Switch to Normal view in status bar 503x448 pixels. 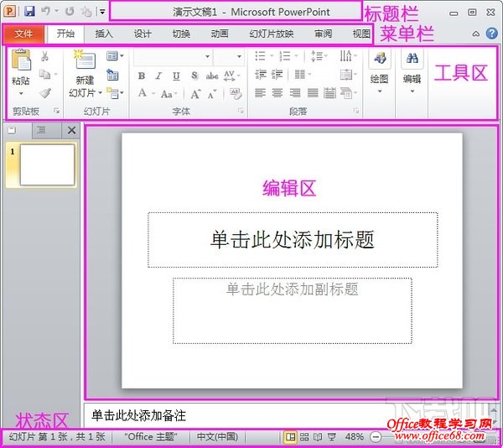[291, 436]
